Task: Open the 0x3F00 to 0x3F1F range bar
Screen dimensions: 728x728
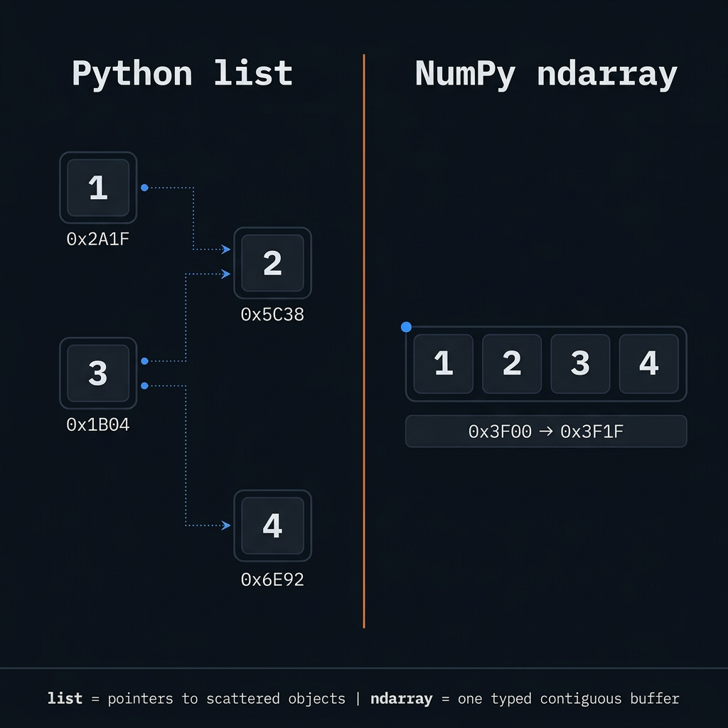Action: coord(546,431)
